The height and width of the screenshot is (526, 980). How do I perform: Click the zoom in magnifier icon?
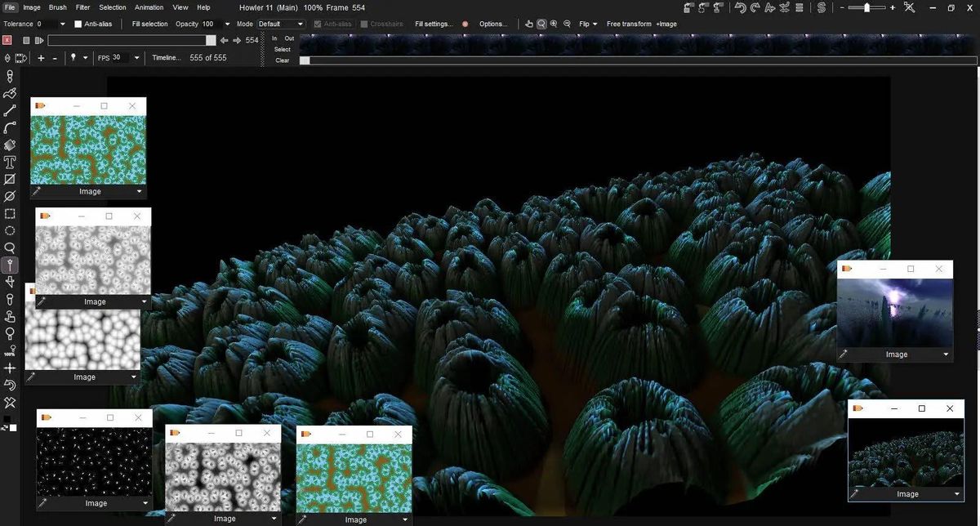point(555,24)
